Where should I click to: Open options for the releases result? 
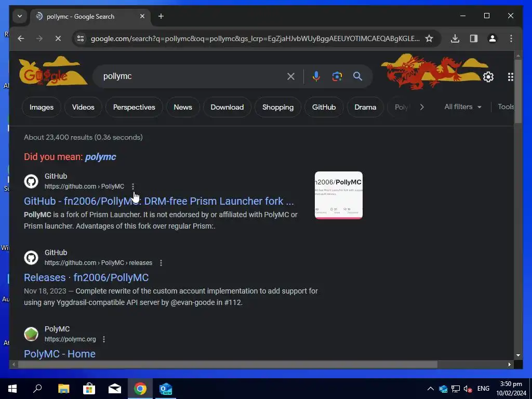pos(161,263)
